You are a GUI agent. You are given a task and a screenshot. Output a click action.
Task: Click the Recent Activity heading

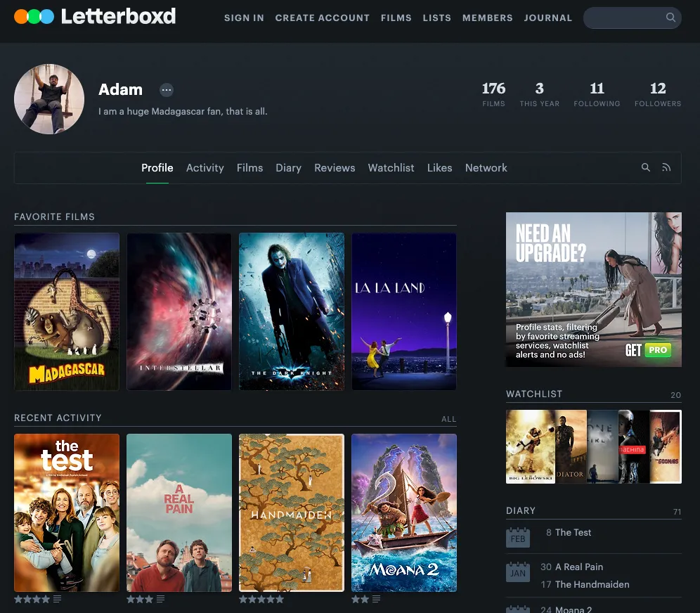point(58,418)
